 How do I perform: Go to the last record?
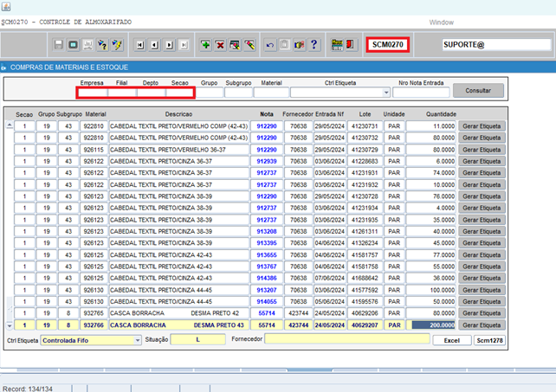coord(184,45)
